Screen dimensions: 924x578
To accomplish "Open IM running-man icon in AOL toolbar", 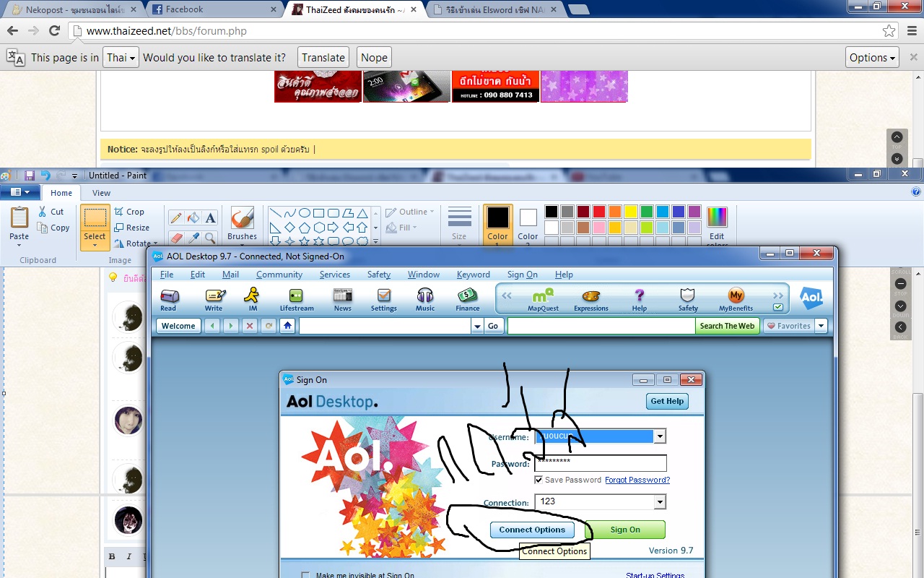I will tap(252, 299).
